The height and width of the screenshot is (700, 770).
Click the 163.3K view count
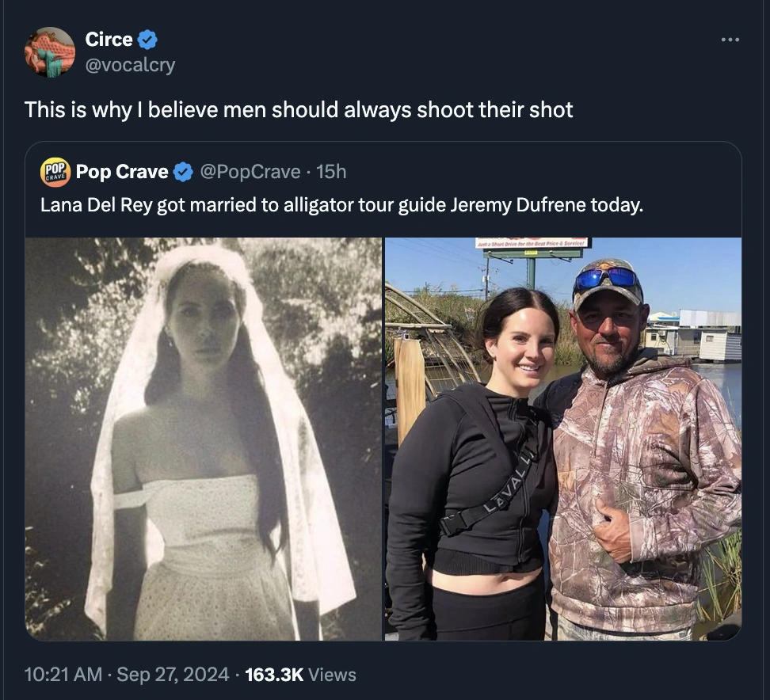274,675
